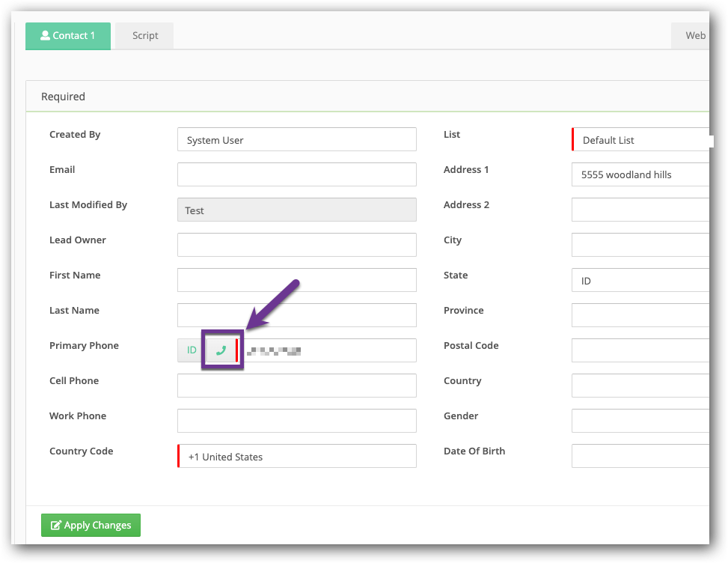Focus the Postal Code input
Image resolution: width=728 pixels, height=563 pixels.
click(640, 350)
